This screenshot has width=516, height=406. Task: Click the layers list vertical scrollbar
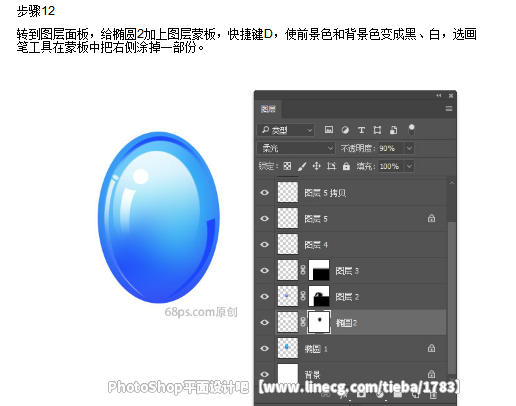click(x=452, y=298)
